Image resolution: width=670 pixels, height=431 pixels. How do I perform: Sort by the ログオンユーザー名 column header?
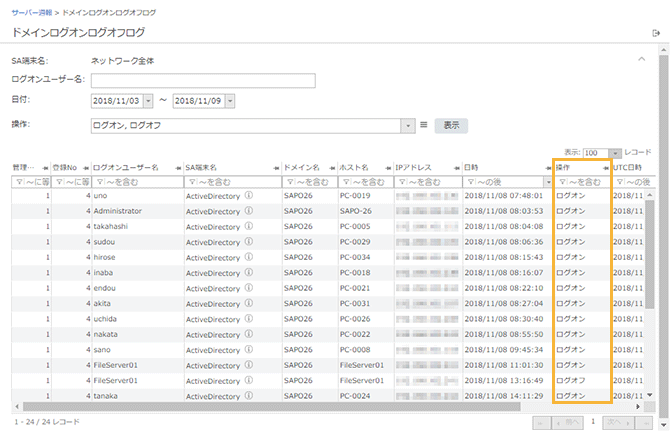125,167
